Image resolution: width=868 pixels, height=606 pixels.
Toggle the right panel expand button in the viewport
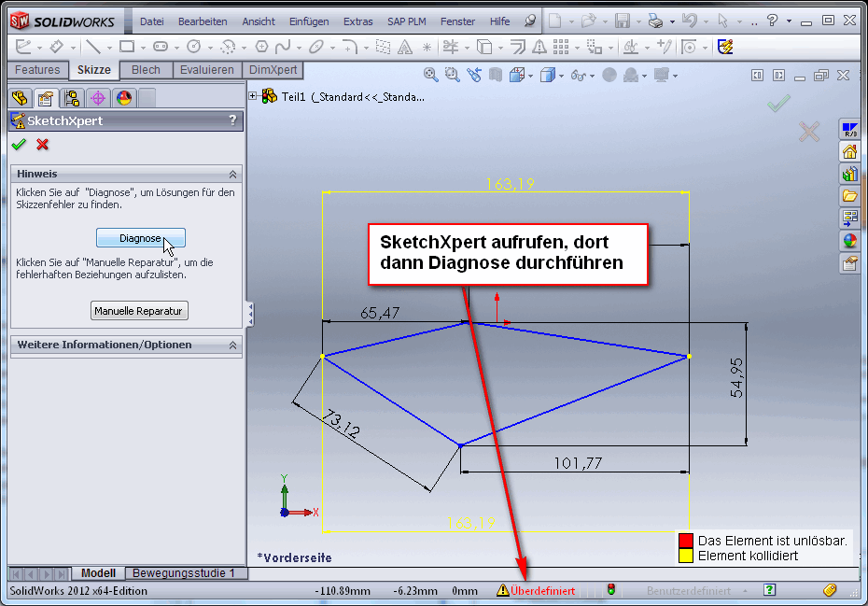point(779,75)
